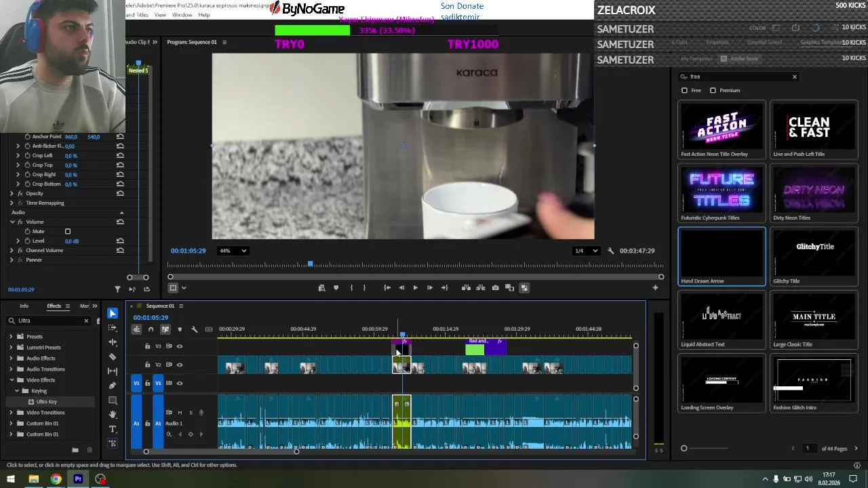Add a marker in the timeline header
Image resolution: width=868 pixels, height=488 pixels.
tap(180, 329)
